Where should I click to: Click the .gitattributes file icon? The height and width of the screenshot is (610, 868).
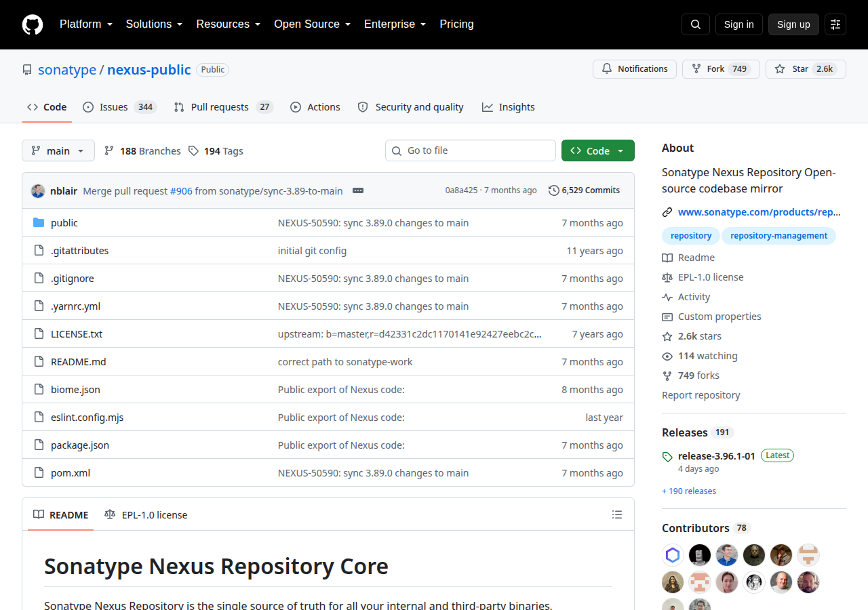point(39,251)
